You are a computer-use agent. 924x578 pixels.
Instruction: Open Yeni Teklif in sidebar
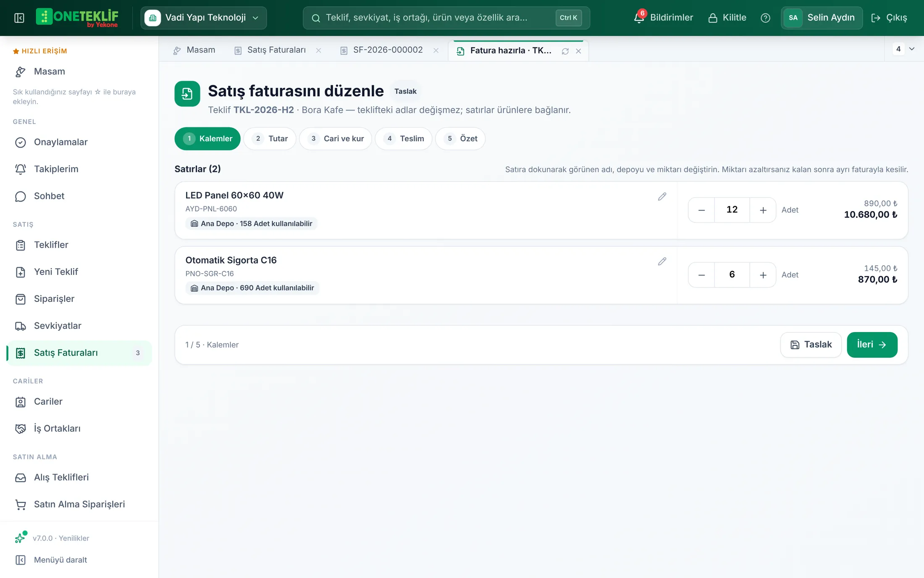pyautogui.click(x=79, y=272)
